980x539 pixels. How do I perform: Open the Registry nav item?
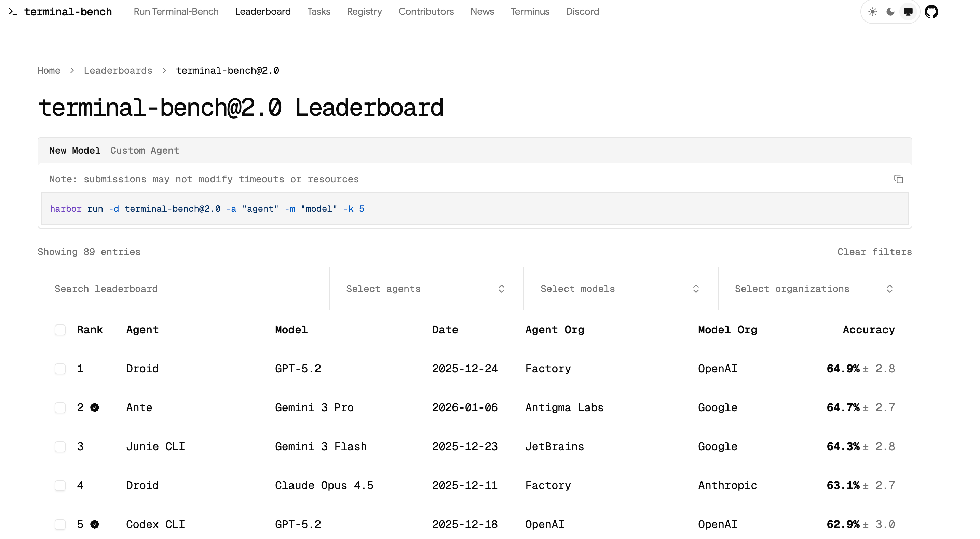(365, 12)
